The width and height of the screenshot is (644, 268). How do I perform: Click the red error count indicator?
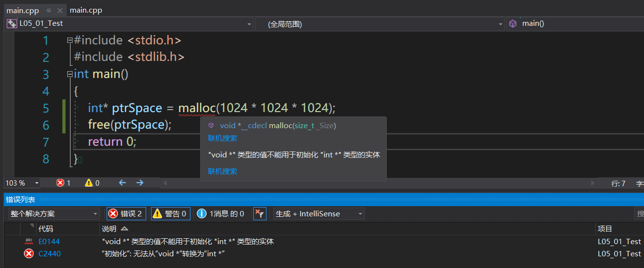(63, 183)
